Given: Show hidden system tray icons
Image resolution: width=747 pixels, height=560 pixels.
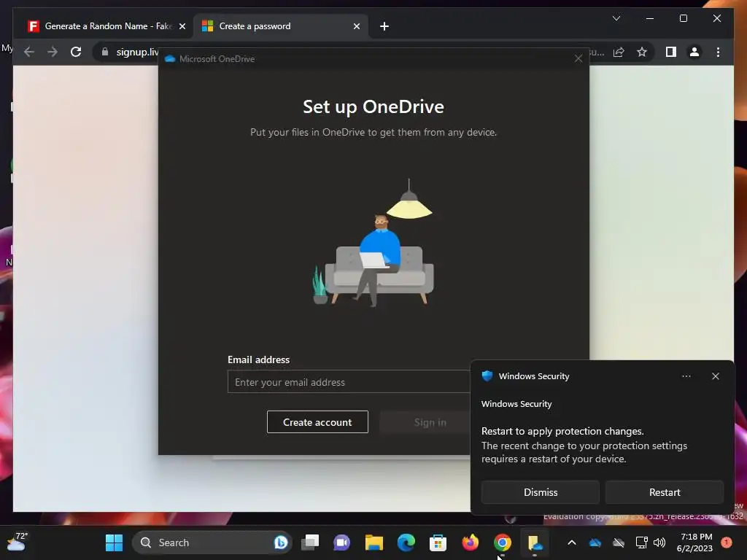Looking at the screenshot, I should pos(572,542).
